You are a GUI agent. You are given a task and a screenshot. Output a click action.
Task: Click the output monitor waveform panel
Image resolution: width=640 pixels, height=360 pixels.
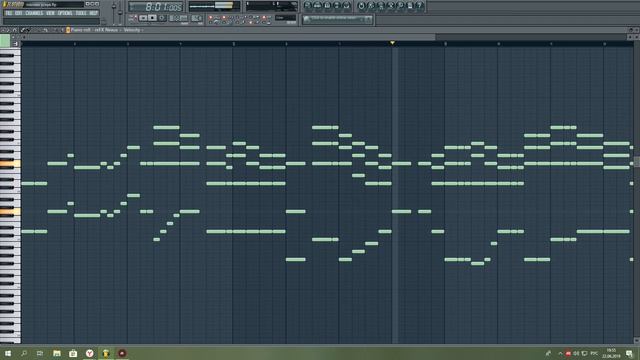pyautogui.click(x=214, y=7)
